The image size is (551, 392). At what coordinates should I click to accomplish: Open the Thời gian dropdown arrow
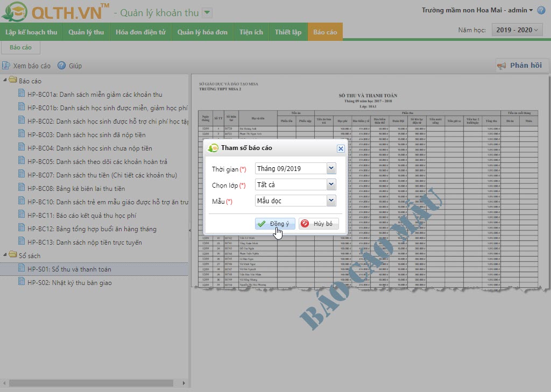pyautogui.click(x=331, y=168)
